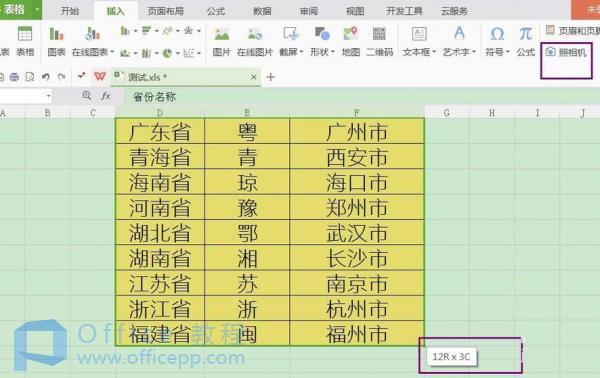Switch to the 视图 tab
Screen dimensions: 600x378
point(355,11)
